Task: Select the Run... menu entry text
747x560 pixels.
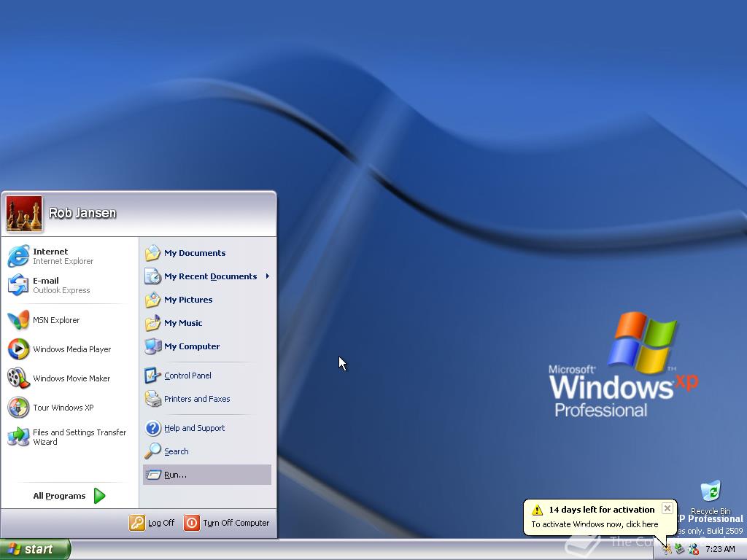Action: 175,475
